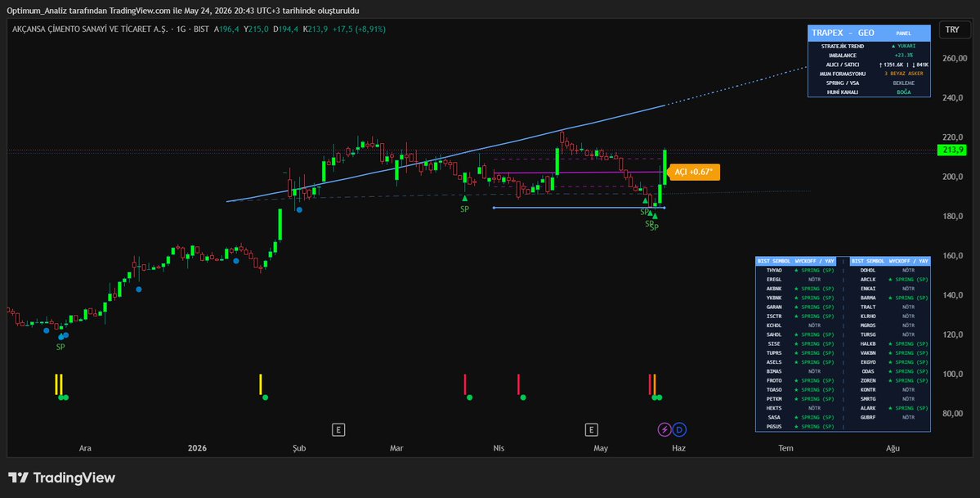The height and width of the screenshot is (498, 980).
Task: Click the HALKB symbol in the table
Action: click(867, 343)
